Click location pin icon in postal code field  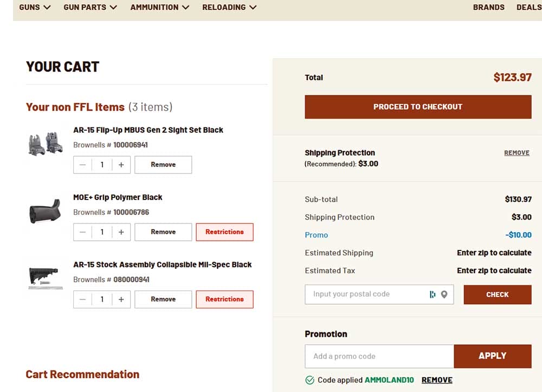pos(444,294)
